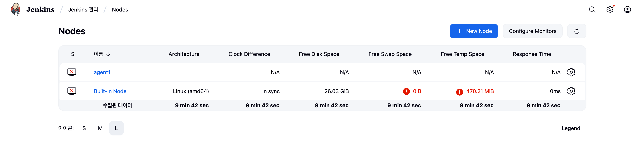Switch icon size to M

coord(100,128)
